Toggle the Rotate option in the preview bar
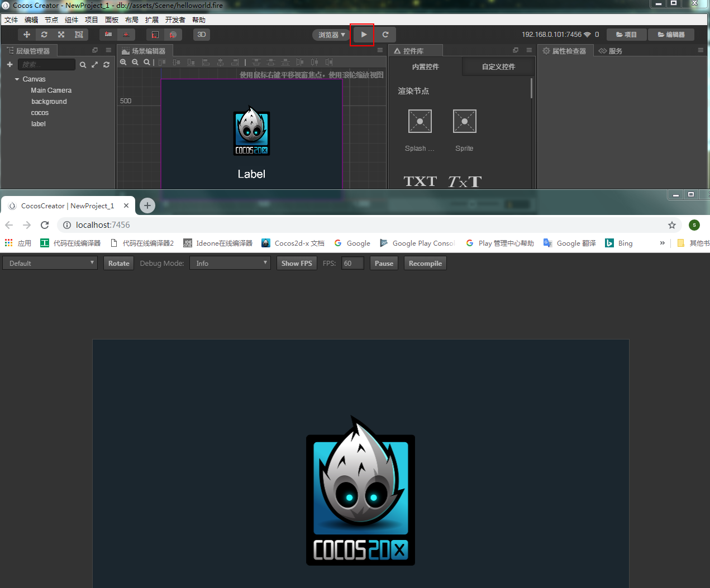This screenshot has width=710, height=588. pos(118,263)
